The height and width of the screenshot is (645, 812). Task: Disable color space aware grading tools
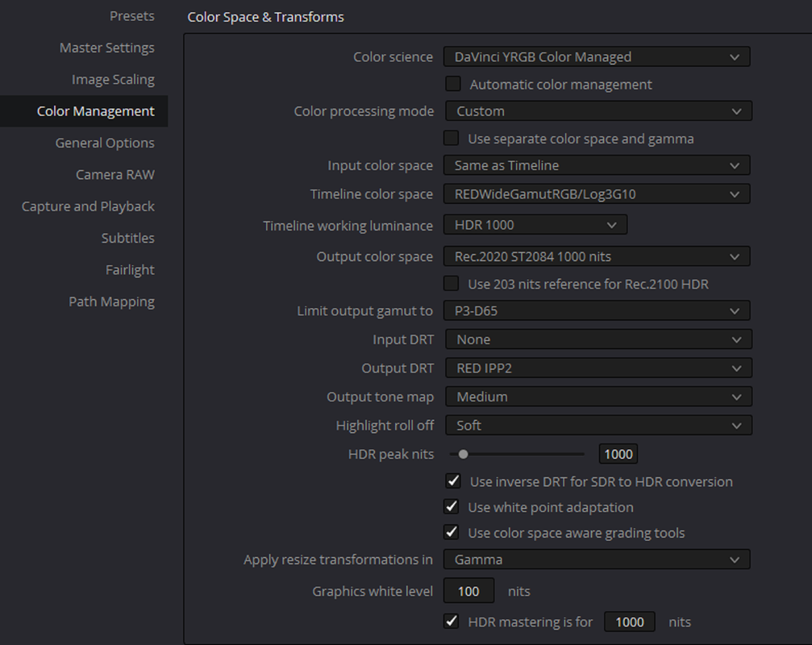pos(451,532)
